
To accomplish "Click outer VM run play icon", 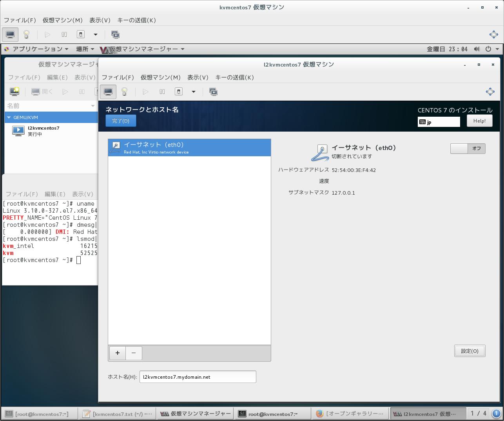I will pos(47,34).
